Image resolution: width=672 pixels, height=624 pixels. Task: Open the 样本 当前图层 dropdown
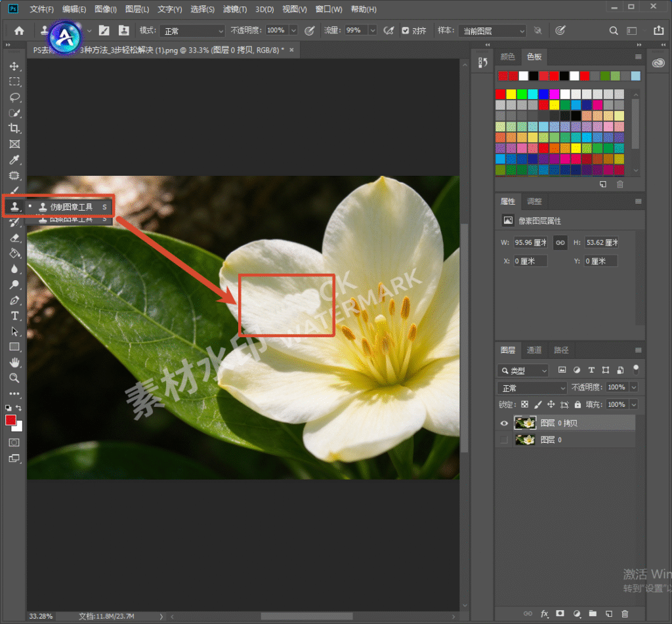click(492, 31)
